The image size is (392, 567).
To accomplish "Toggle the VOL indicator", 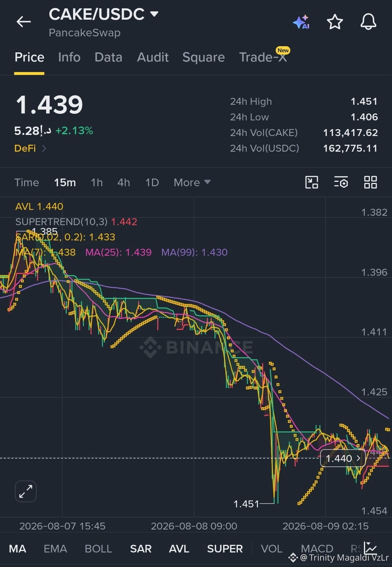I will tap(272, 548).
